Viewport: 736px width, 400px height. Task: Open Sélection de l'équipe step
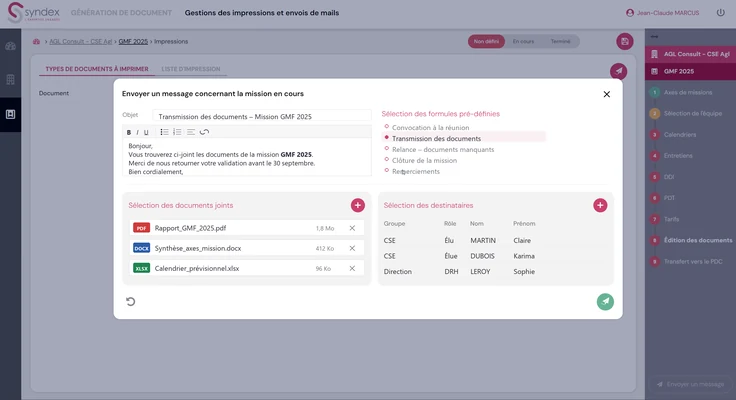[693, 114]
